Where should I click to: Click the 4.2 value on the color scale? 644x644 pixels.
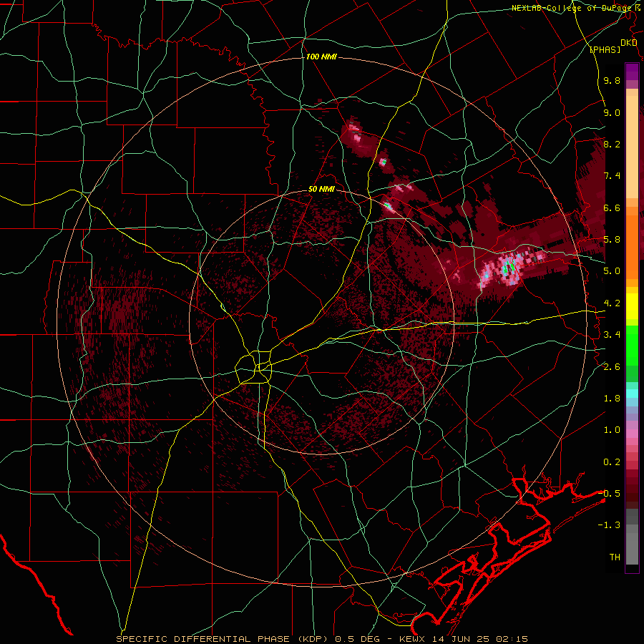[x=612, y=303]
